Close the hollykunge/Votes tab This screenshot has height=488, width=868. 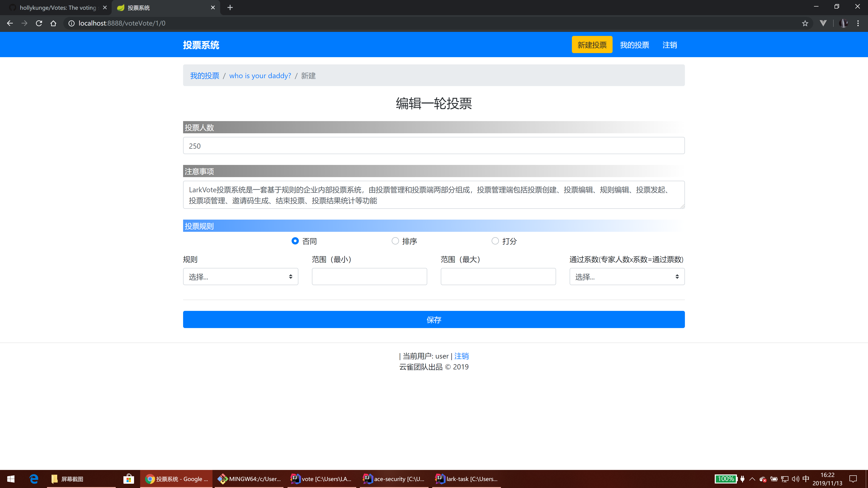(x=105, y=7)
